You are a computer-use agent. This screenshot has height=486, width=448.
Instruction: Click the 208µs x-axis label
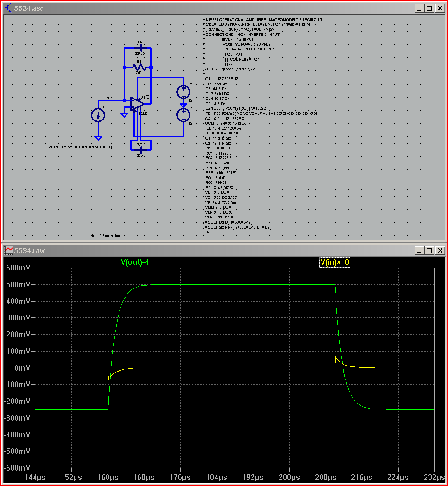click(x=325, y=478)
